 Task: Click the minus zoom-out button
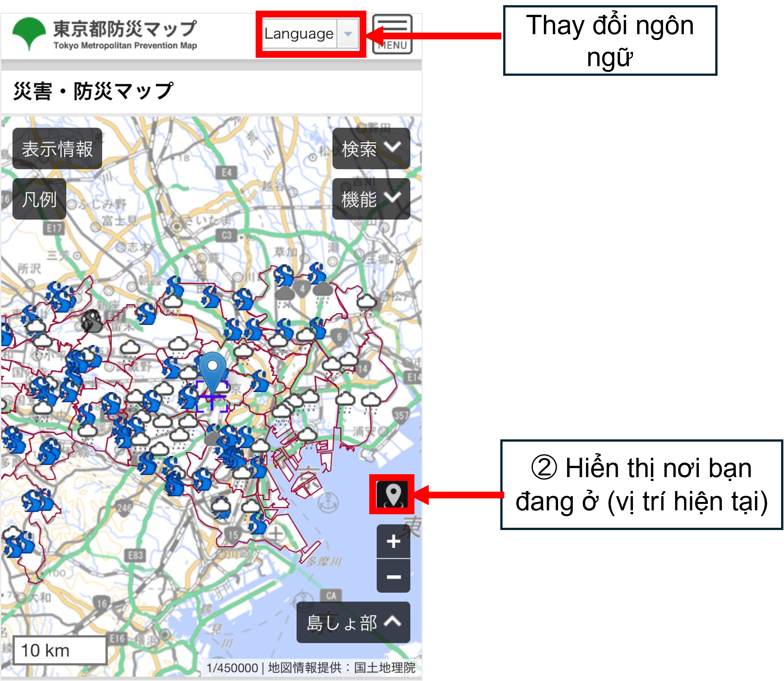393,576
